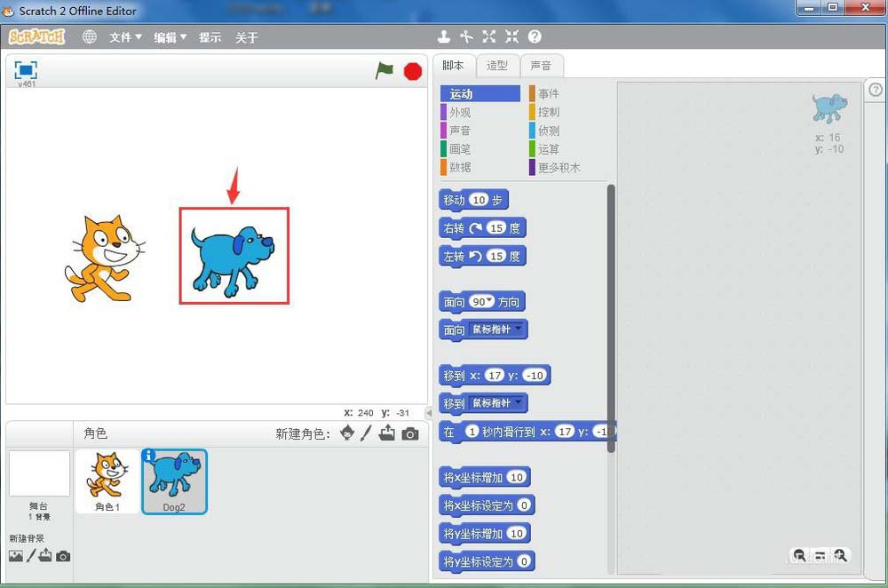The height and width of the screenshot is (588, 888).
Task: Open block help question mark tool
Action: (535, 36)
